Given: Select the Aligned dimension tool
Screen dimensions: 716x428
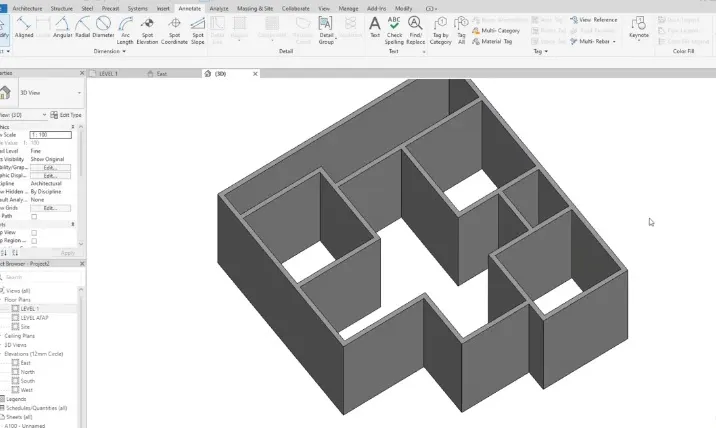Looking at the screenshot, I should (24, 26).
